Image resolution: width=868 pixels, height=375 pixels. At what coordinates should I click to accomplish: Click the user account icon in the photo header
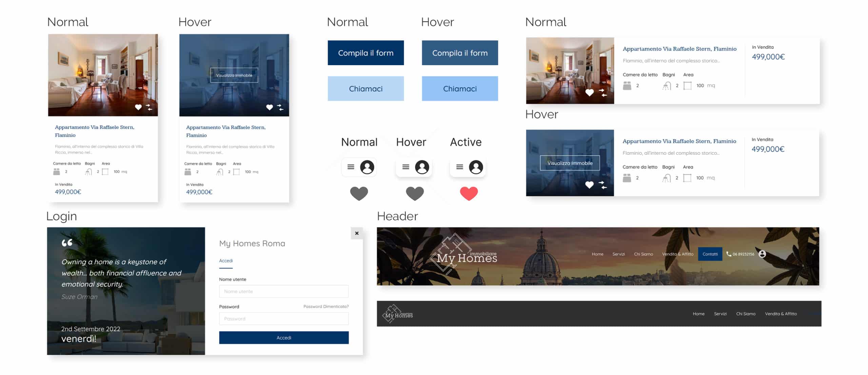762,254
